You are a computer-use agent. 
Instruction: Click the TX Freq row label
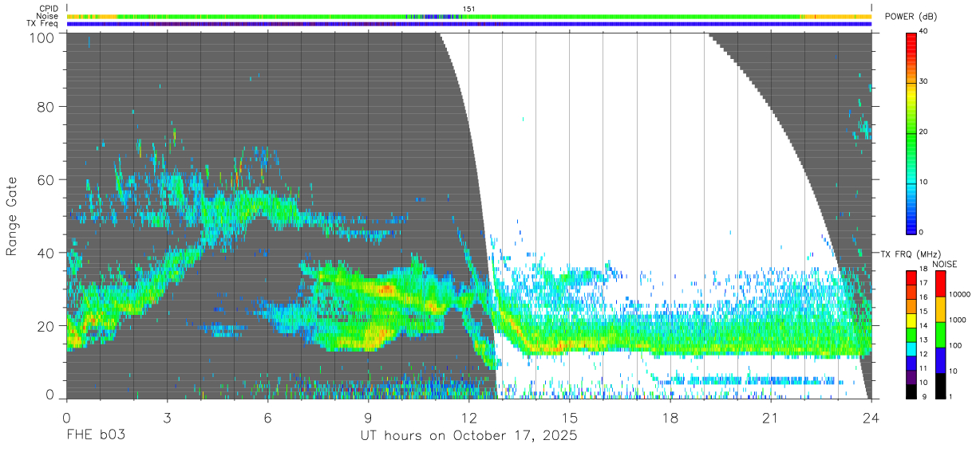tap(43, 23)
